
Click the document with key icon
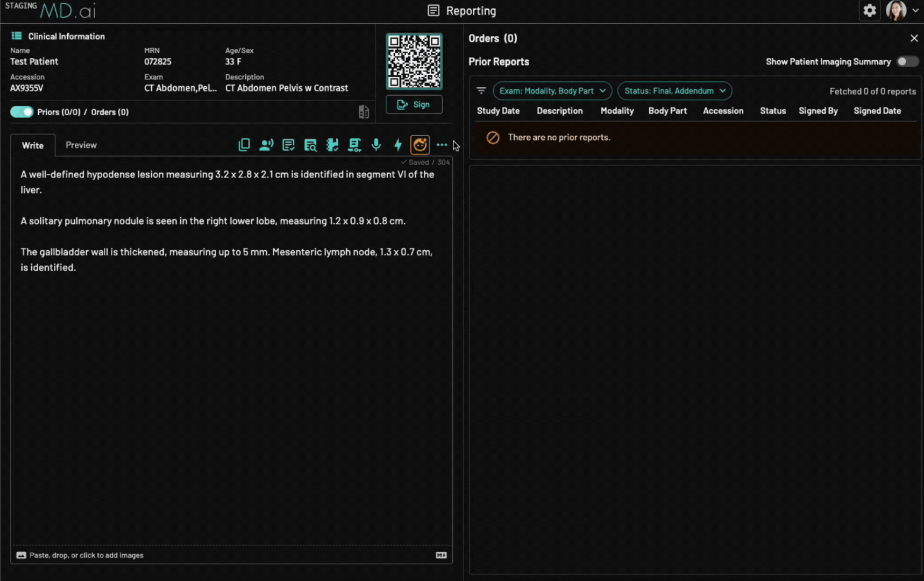tap(354, 145)
